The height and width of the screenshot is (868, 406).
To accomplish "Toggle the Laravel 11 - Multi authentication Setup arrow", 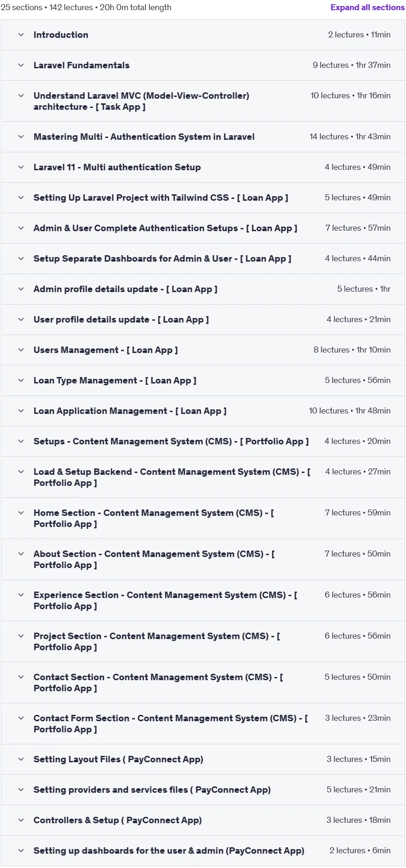I will [21, 167].
